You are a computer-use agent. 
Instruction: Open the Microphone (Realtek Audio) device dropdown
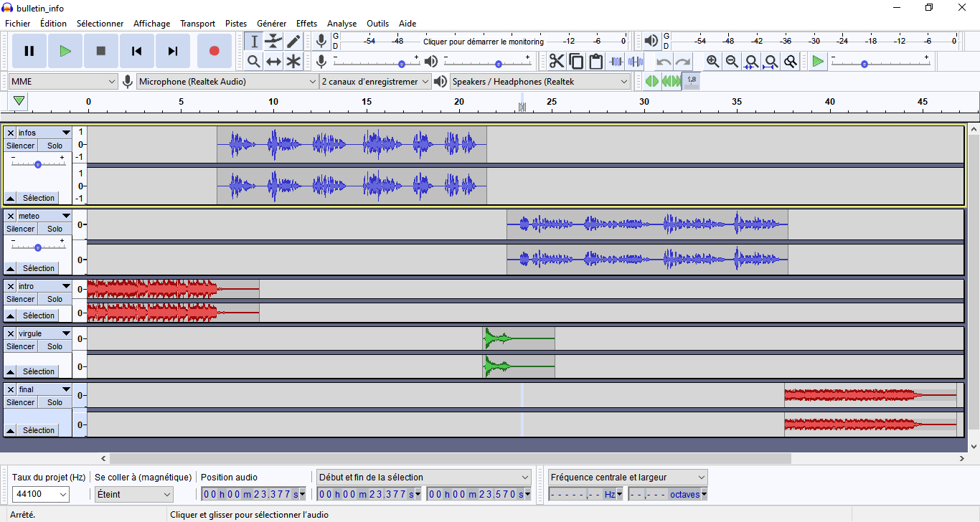[227, 82]
